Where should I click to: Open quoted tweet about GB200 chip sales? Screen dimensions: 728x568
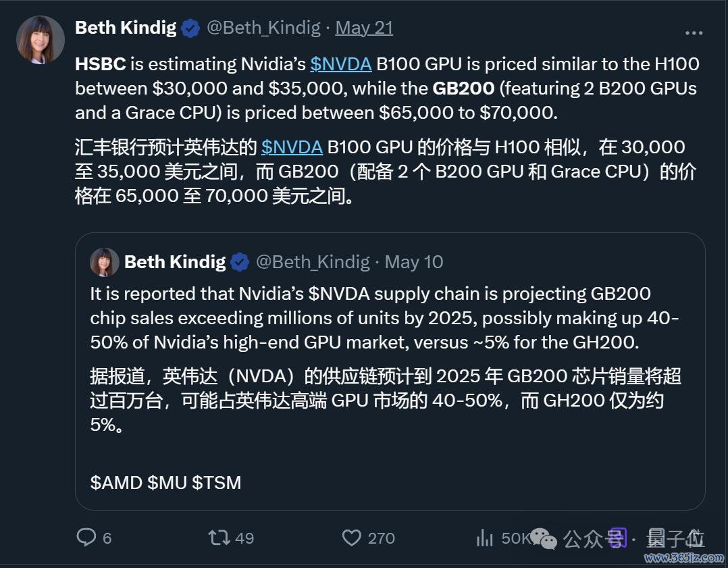(x=390, y=371)
